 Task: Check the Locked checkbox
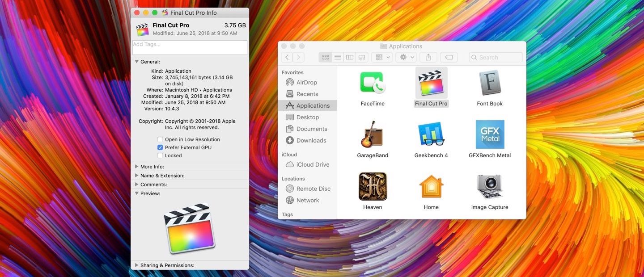click(160, 155)
